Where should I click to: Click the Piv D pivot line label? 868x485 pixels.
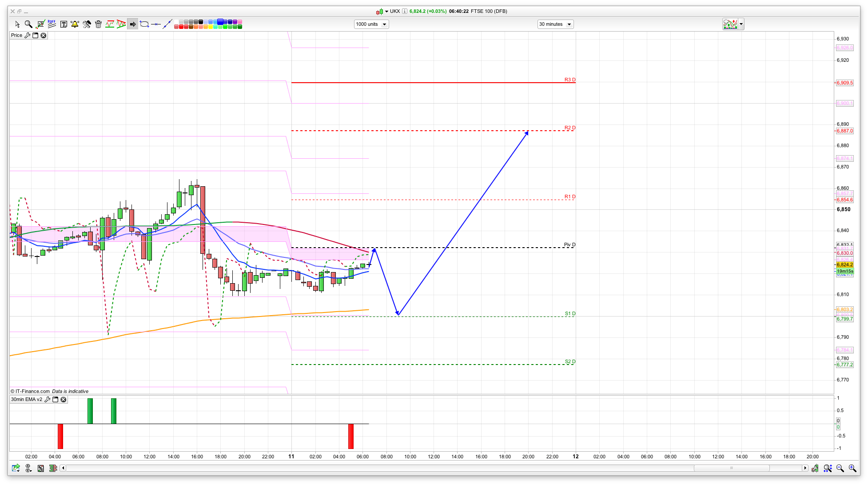click(x=569, y=245)
